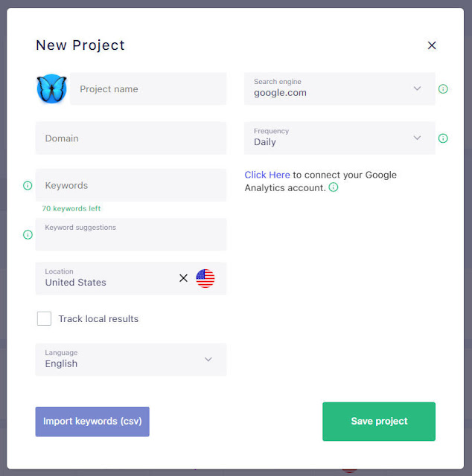
Task: Select the Keywords input field
Action: tap(131, 185)
